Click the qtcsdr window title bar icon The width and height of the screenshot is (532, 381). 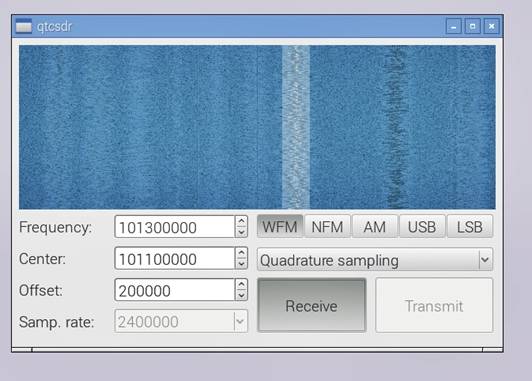tap(23, 26)
